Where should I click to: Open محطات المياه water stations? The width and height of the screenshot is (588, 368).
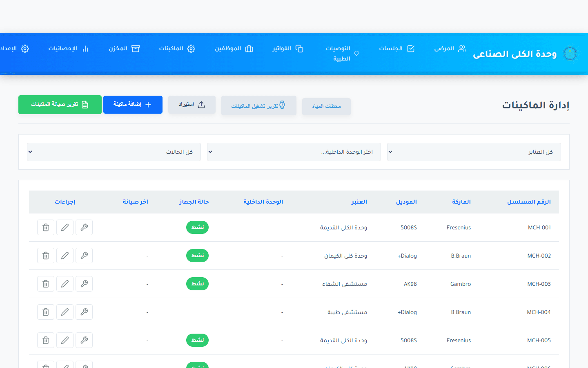326,106
